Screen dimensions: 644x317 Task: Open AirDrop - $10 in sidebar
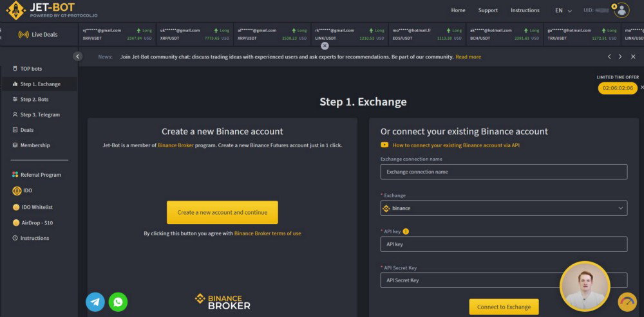tap(39, 222)
